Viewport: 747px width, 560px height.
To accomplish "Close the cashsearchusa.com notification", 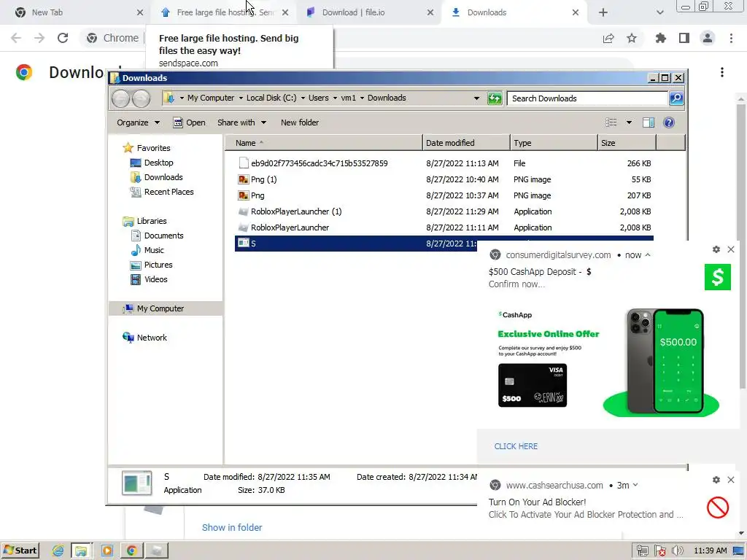I will (x=731, y=480).
